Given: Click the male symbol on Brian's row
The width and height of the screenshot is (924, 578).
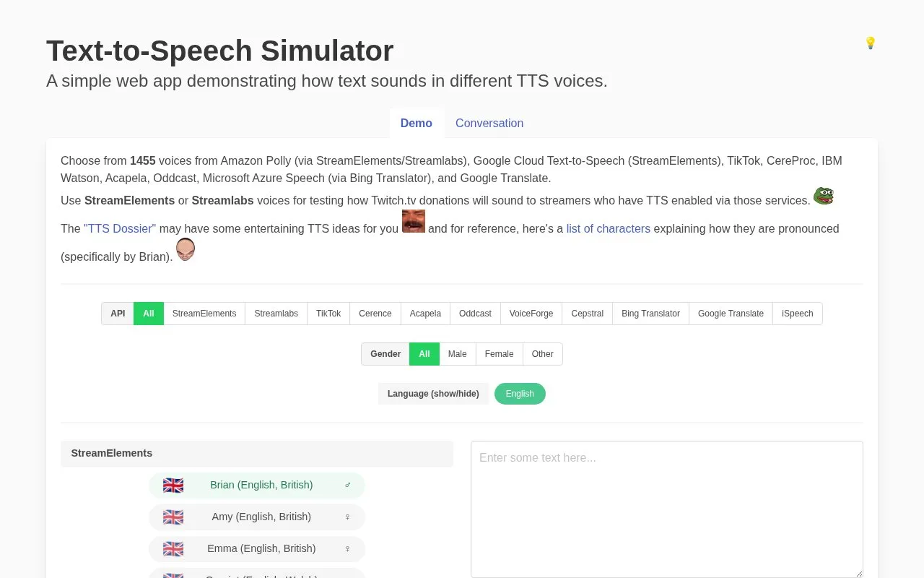Looking at the screenshot, I should (347, 485).
